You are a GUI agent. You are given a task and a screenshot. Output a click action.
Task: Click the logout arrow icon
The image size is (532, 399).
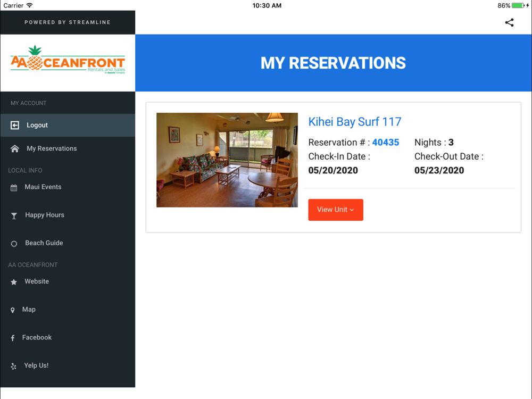[14, 125]
